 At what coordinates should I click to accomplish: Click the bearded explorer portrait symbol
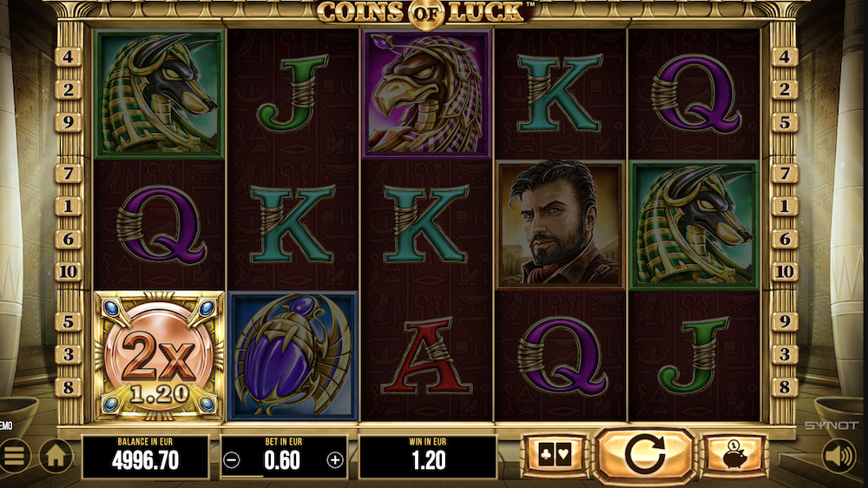tap(560, 225)
